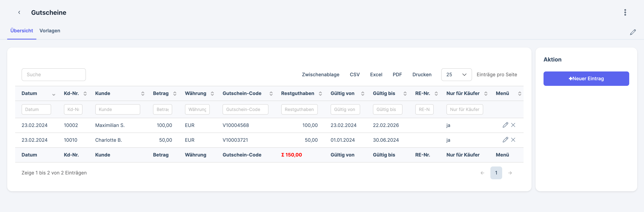The width and height of the screenshot is (644, 212).
Task: Copy table to Zwischenablage
Action: pos(320,75)
